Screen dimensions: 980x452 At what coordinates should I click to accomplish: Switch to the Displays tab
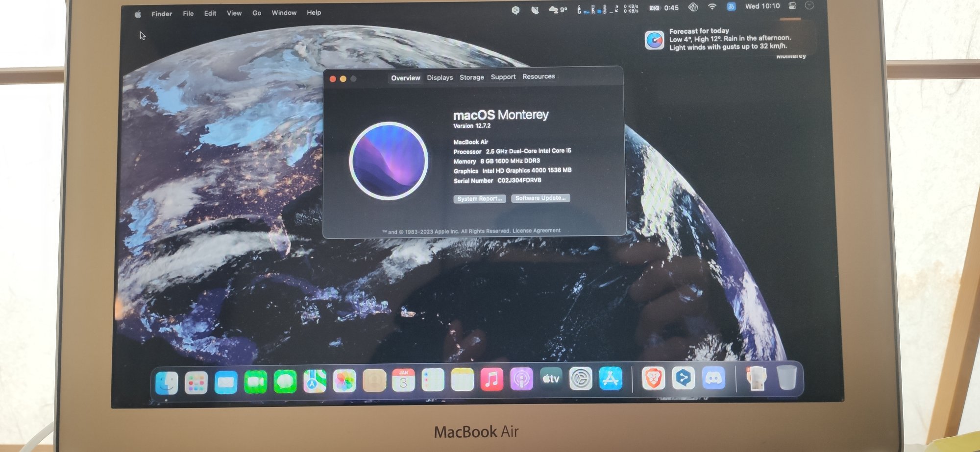coord(440,77)
